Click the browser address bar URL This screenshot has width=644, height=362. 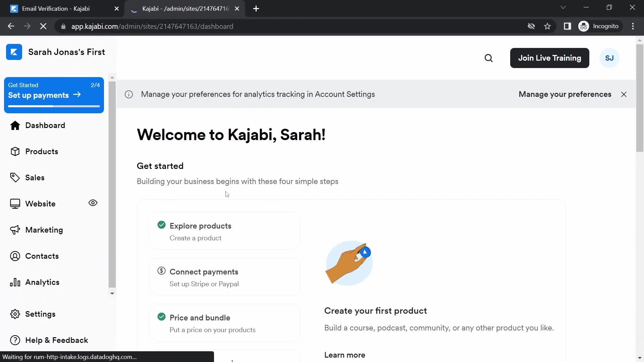tap(152, 26)
